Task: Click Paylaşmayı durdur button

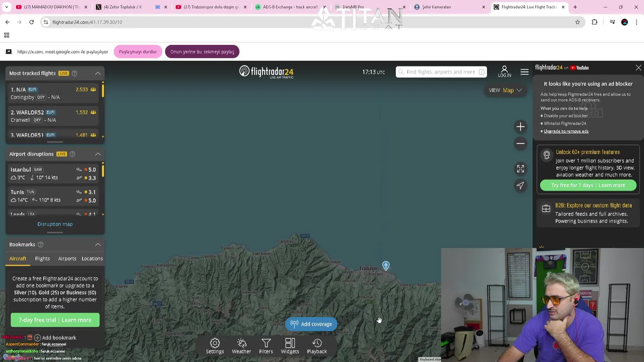Action: [138, 52]
